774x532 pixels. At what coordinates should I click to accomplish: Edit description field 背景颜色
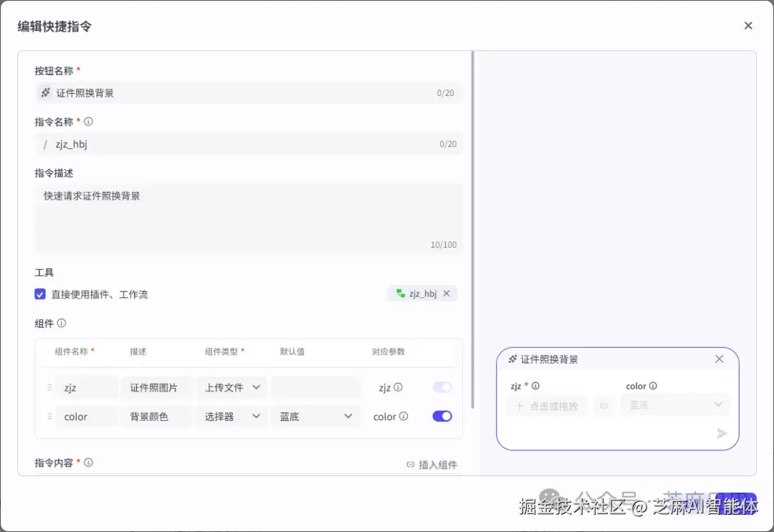click(x=156, y=417)
